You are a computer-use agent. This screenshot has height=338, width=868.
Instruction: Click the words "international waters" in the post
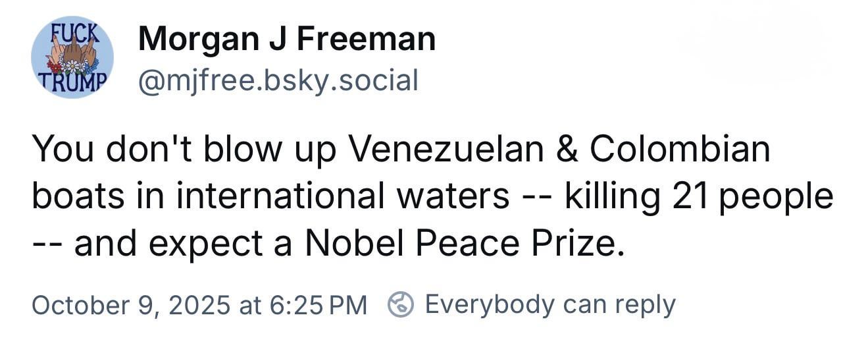click(342, 197)
